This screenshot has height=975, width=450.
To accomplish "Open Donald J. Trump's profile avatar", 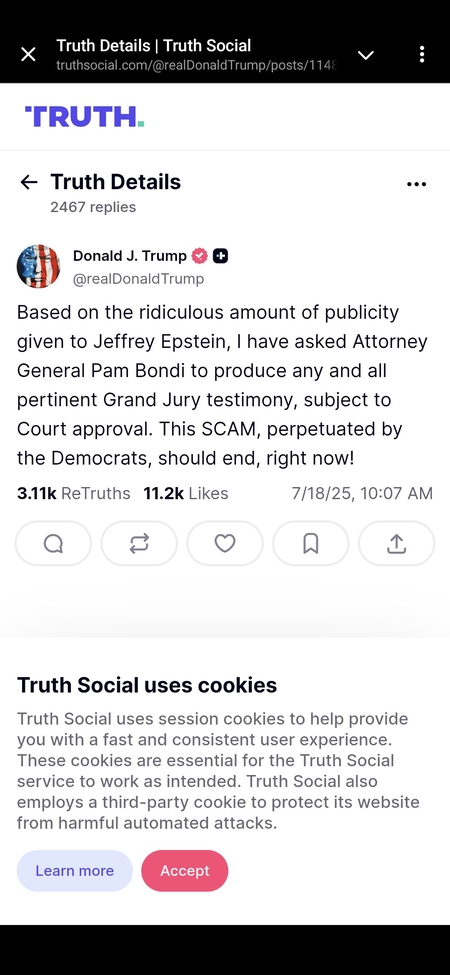I will pyautogui.click(x=39, y=267).
